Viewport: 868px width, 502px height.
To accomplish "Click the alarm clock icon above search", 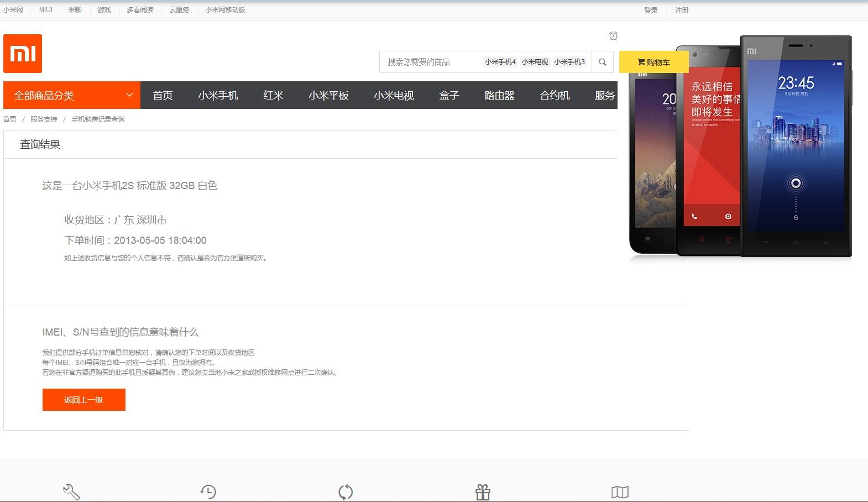I will 613,36.
